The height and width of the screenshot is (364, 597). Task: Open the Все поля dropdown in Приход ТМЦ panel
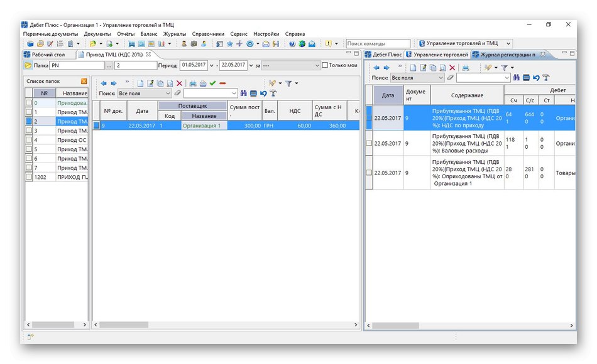[x=145, y=93]
